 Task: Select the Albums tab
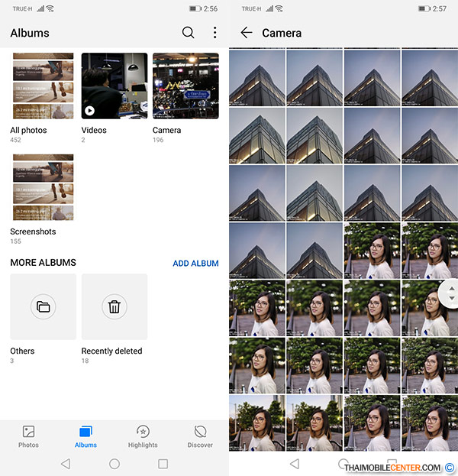click(x=85, y=436)
